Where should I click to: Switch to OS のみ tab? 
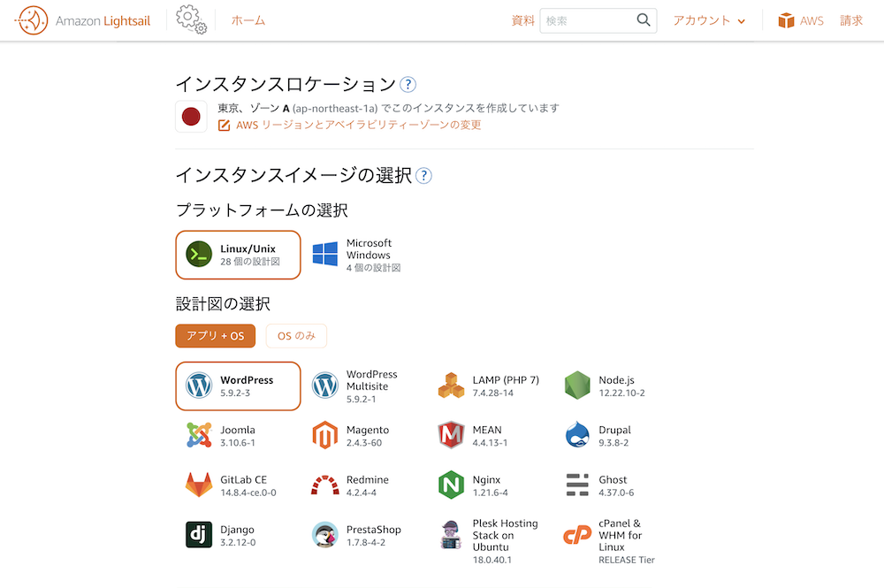[296, 336]
